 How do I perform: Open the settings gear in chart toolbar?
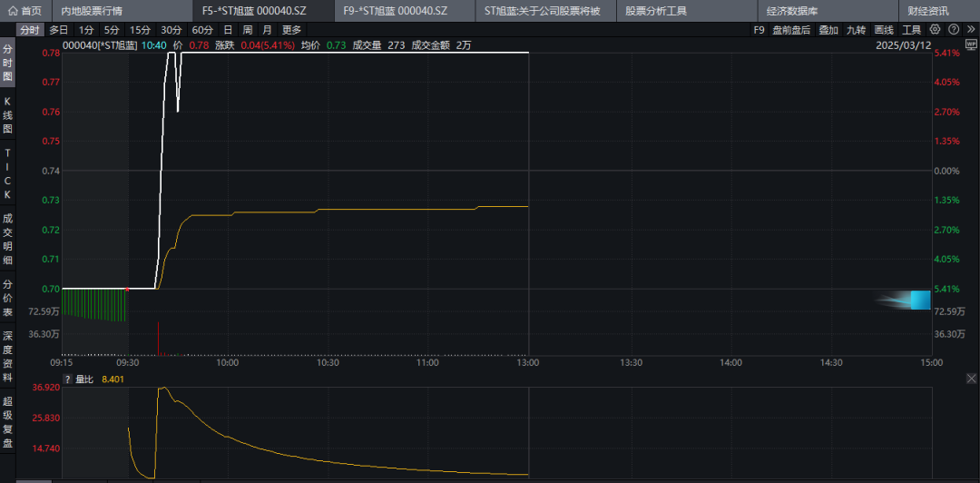936,30
